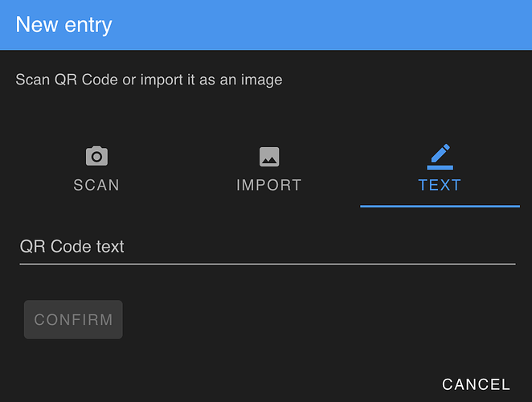Click the camera lens circle in the icon

[96, 157]
